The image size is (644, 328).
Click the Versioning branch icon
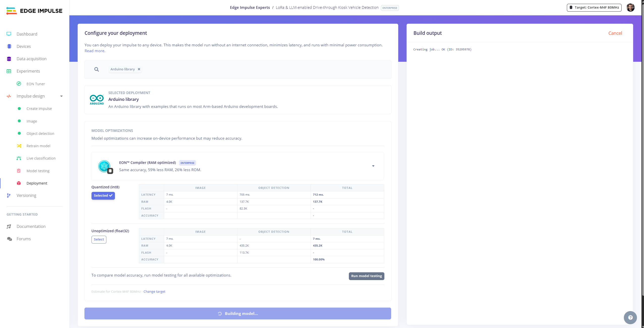(9, 195)
